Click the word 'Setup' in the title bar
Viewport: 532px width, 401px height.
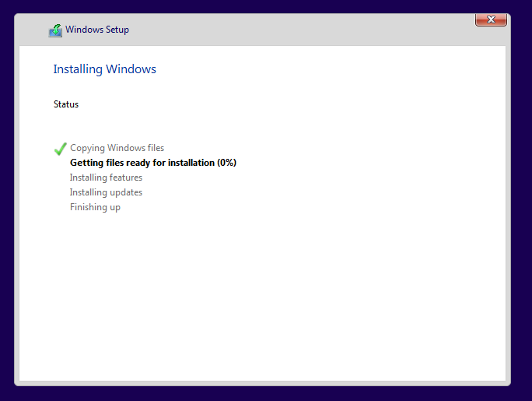pos(117,30)
